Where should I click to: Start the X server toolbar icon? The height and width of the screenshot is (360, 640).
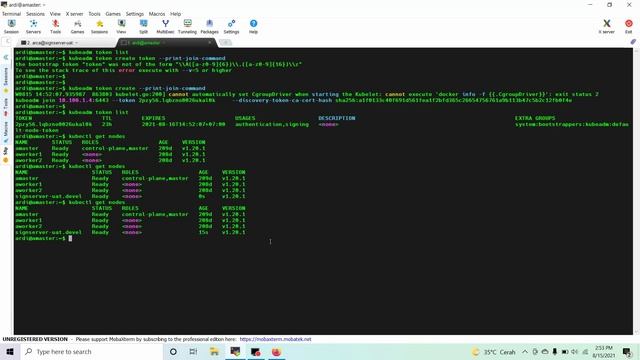click(607, 27)
